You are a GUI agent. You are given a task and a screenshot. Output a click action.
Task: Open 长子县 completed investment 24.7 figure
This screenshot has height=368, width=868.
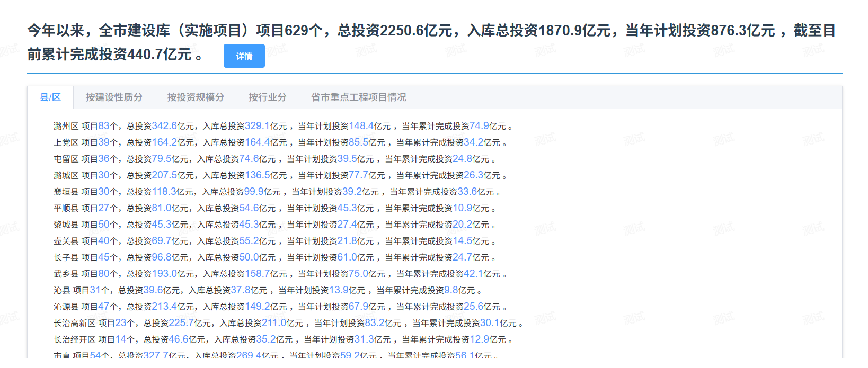click(x=462, y=257)
